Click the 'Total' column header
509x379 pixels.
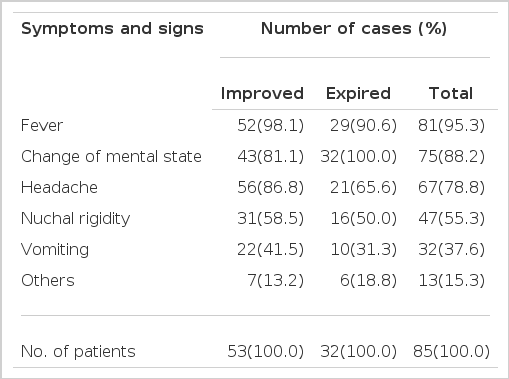(451, 93)
